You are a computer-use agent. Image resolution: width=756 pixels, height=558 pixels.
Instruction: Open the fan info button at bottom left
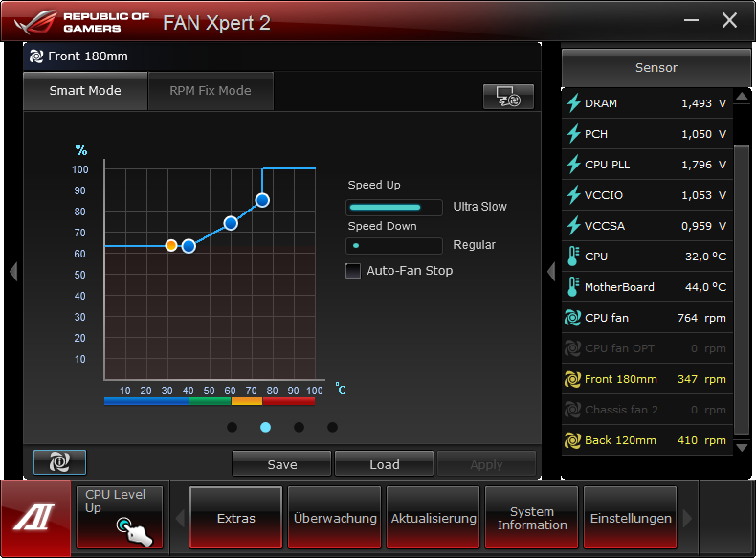coord(59,462)
